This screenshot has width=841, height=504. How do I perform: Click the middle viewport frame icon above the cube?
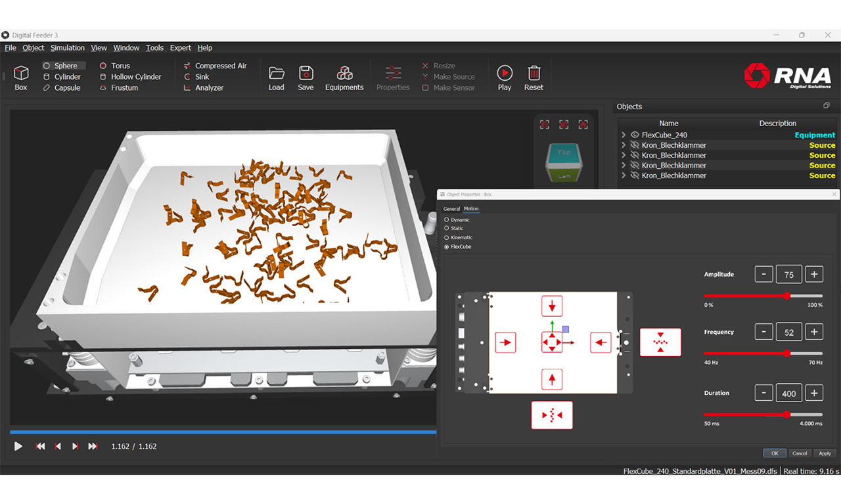[x=564, y=124]
